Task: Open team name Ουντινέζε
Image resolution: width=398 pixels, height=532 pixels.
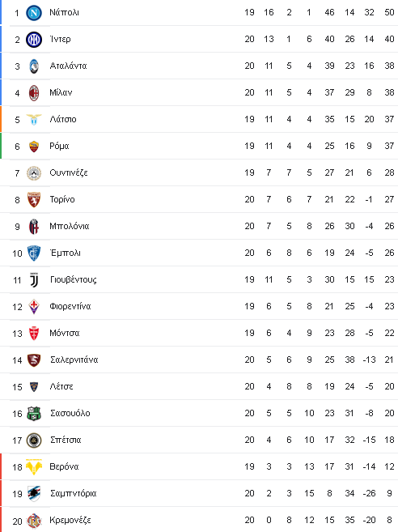Action: coord(69,173)
